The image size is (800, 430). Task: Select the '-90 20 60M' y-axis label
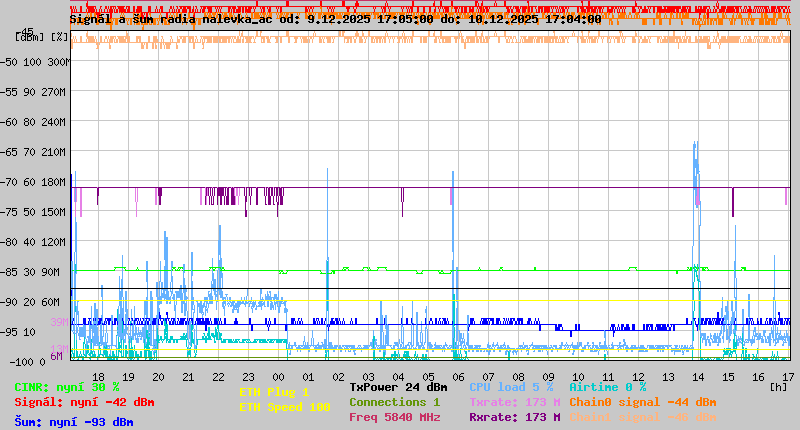(x=30, y=302)
